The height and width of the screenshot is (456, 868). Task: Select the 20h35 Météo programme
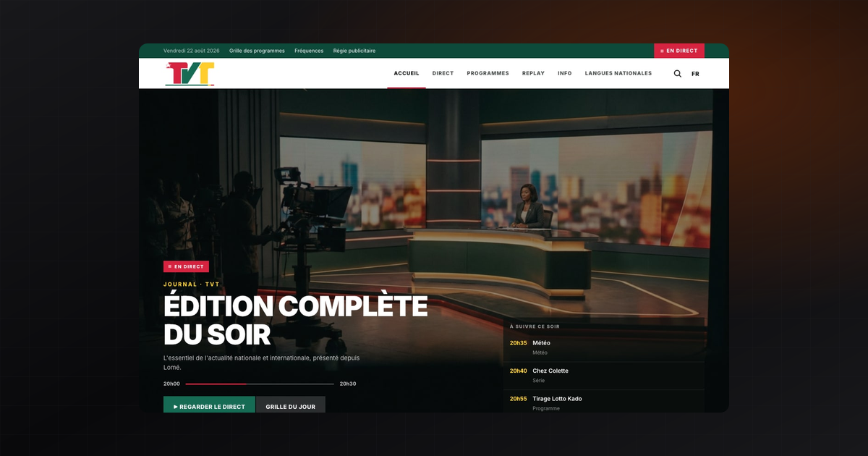[x=604, y=347]
